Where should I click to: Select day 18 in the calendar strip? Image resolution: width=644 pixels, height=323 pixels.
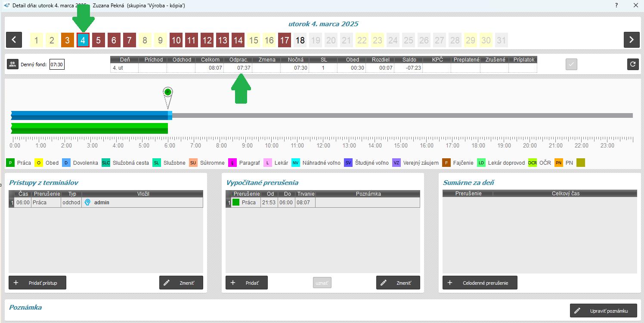pos(300,40)
